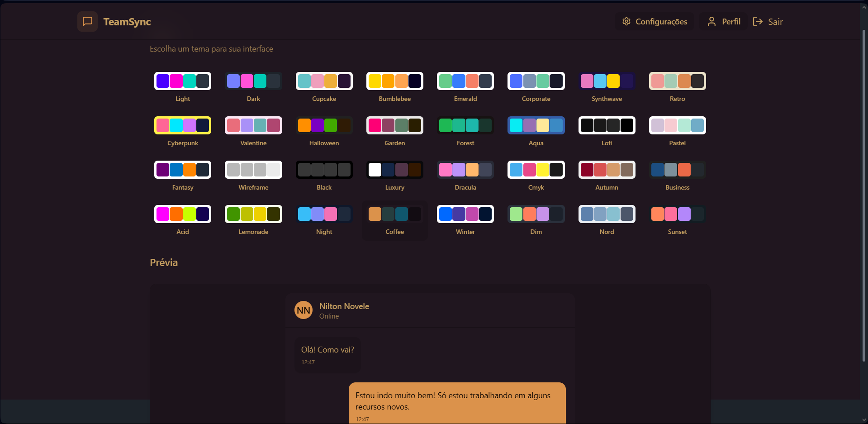Choose the Fantasy theme swatch
868x424 pixels.
click(x=183, y=170)
